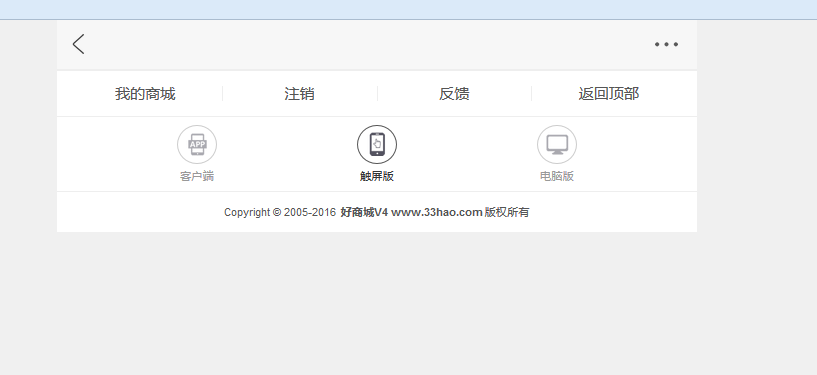Click 返回顶部 to return to top

(x=609, y=94)
